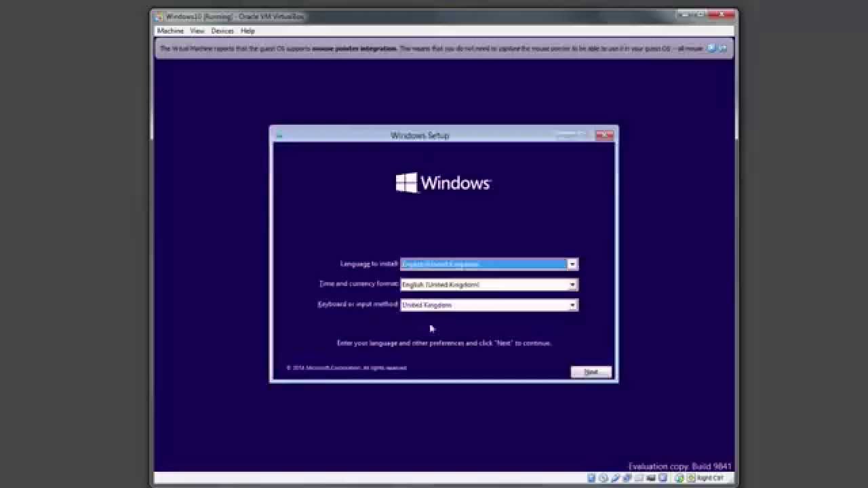Click the host key arrow indicator icon

click(691, 478)
